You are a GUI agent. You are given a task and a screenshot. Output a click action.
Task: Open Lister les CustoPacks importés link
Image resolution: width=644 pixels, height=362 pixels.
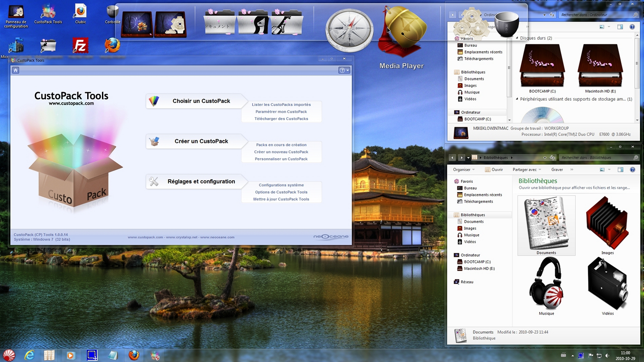coord(281,105)
